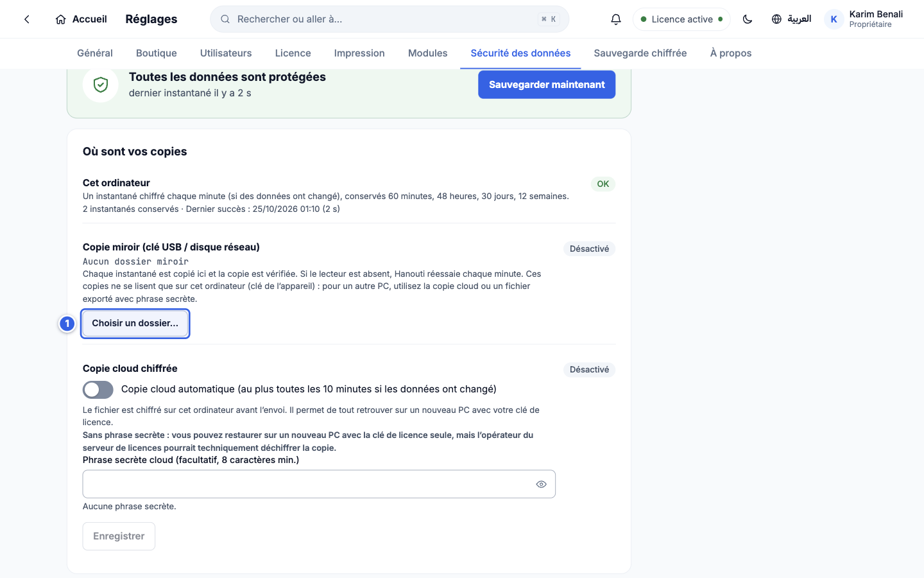
Task: Select the Modules tab
Action: click(x=428, y=53)
